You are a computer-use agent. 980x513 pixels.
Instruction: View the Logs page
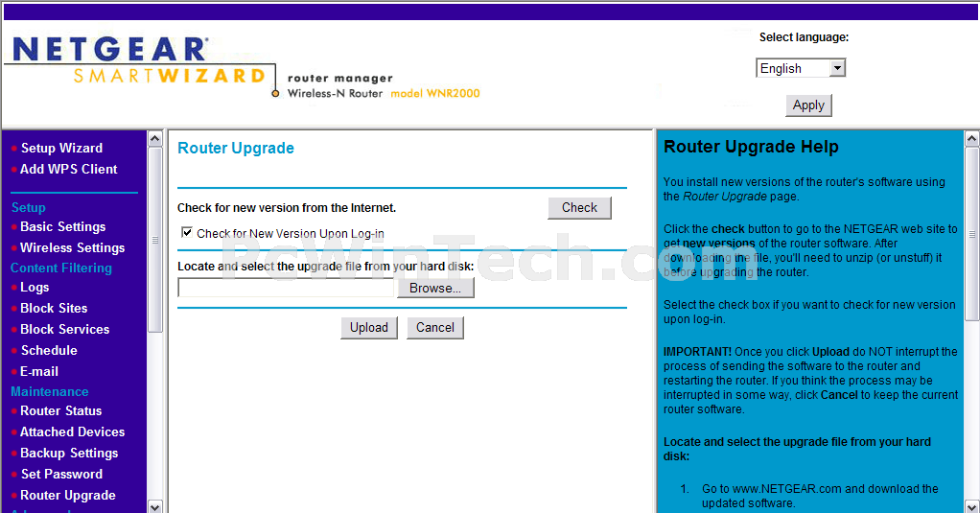35,288
